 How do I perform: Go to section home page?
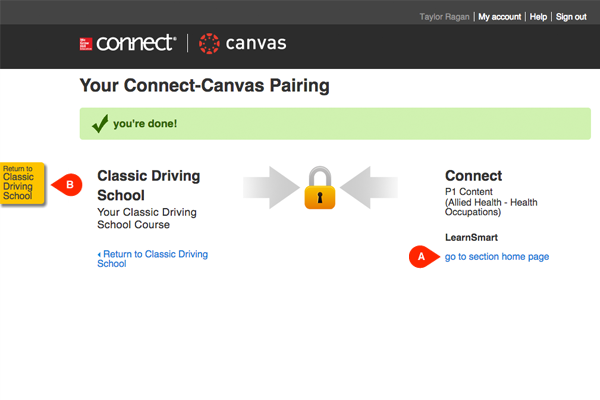click(x=497, y=257)
